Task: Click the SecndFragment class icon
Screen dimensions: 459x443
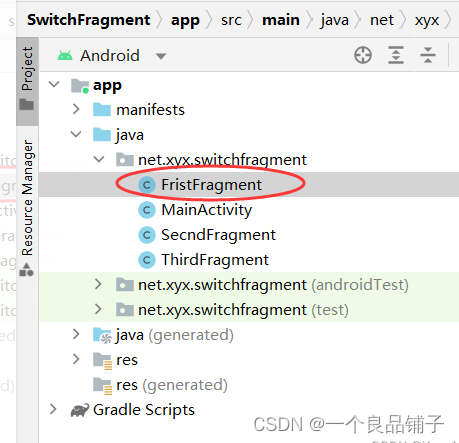Action: [147, 235]
